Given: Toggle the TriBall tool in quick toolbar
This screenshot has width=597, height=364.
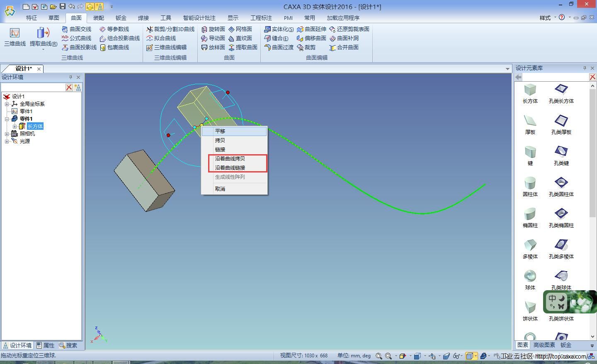Looking at the screenshot, I should pyautogui.click(x=90, y=6).
